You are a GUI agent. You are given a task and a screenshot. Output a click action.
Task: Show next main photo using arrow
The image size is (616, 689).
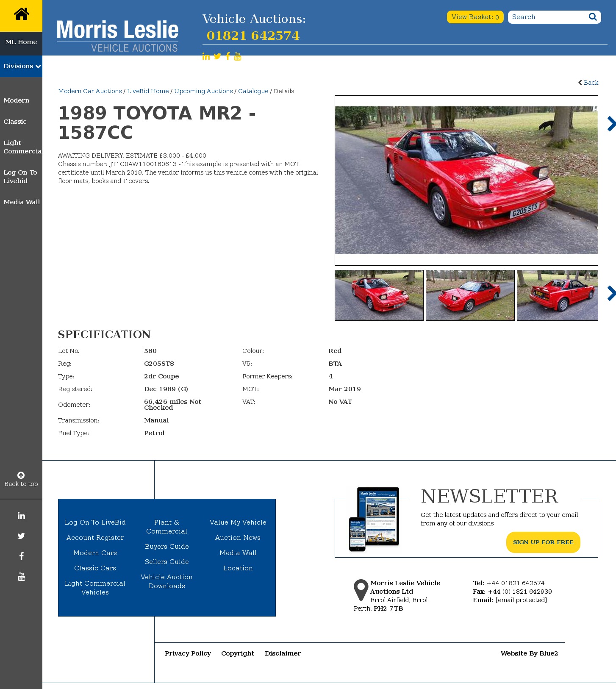[x=611, y=124]
